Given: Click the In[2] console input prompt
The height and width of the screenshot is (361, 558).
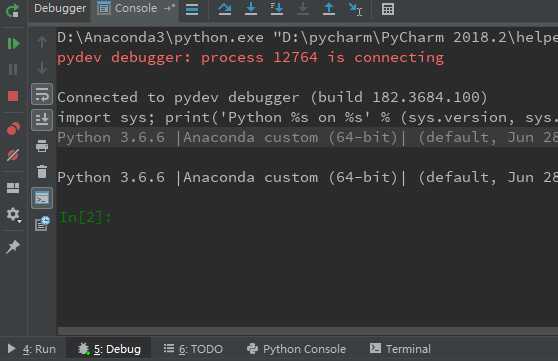Looking at the screenshot, I should [85, 217].
